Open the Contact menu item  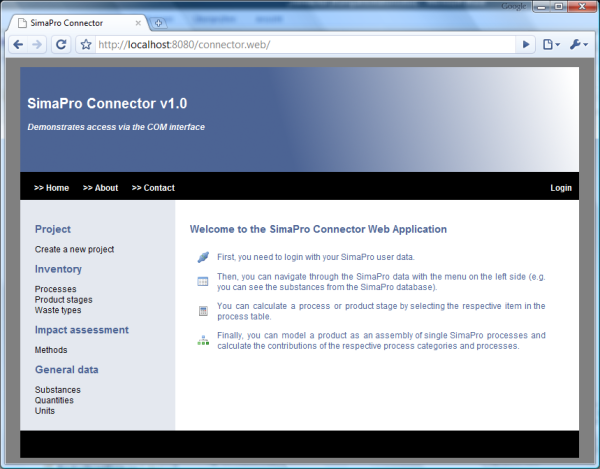coord(153,188)
